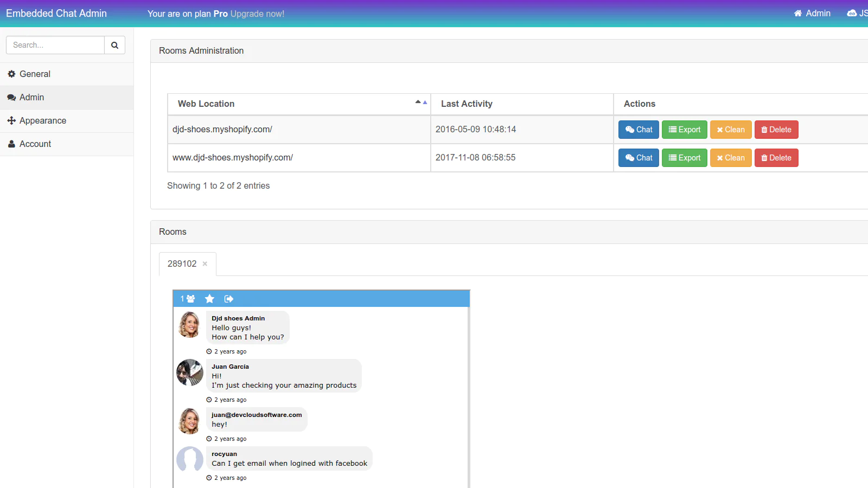
Task: Open the General settings section
Action: (34, 74)
